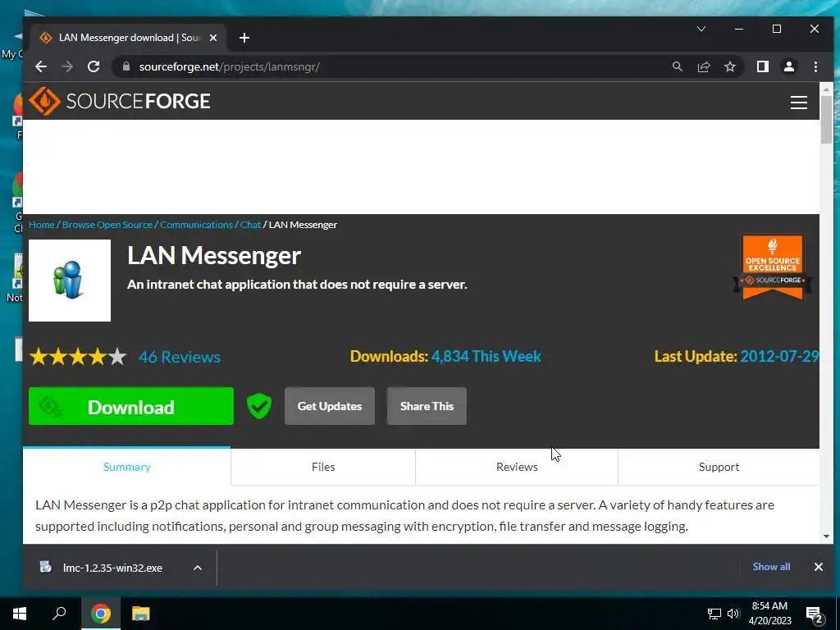Bookmark this page with the star icon
Screen dimensions: 840x630
pos(729,66)
